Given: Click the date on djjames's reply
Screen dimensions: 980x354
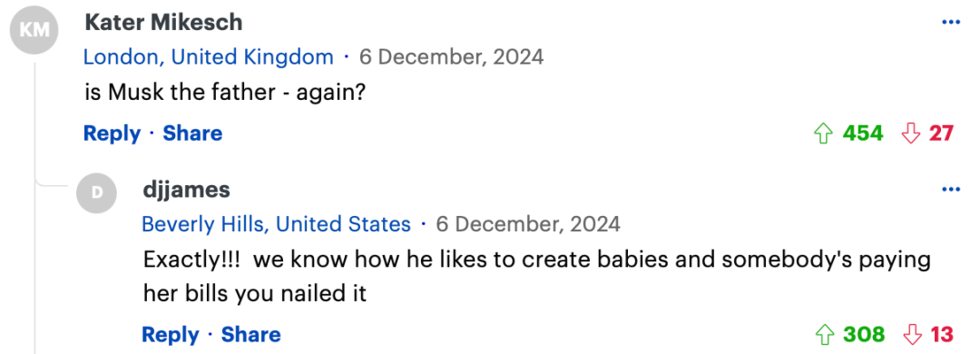Looking at the screenshot, I should click(528, 224).
